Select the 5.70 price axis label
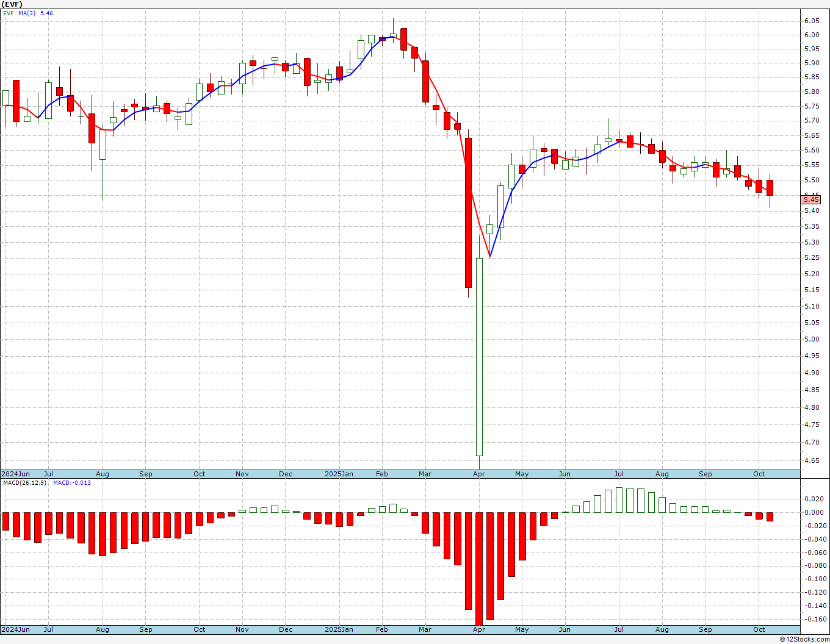The height and width of the screenshot is (644, 830). pos(812,120)
